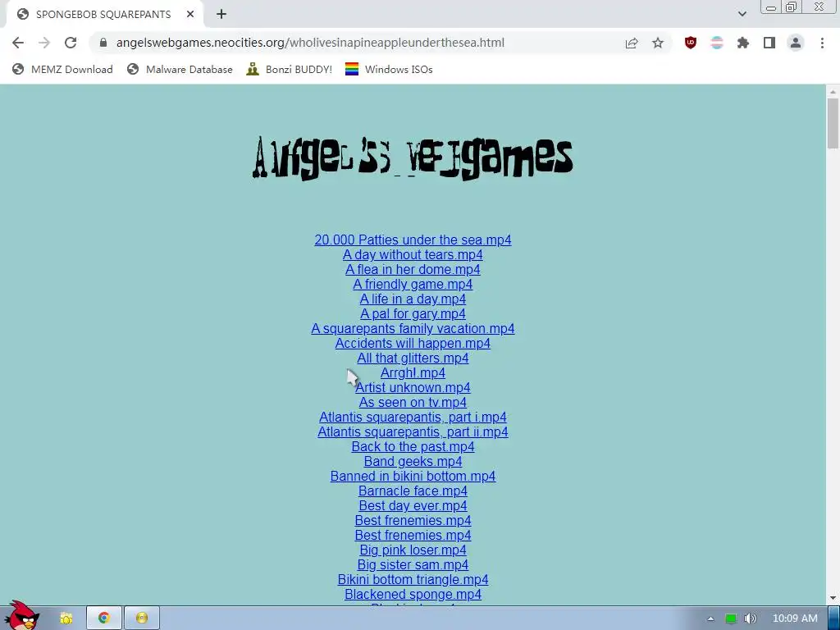The width and height of the screenshot is (840, 630).
Task: Click the Angel's Webgames header logo
Action: pyautogui.click(x=413, y=157)
